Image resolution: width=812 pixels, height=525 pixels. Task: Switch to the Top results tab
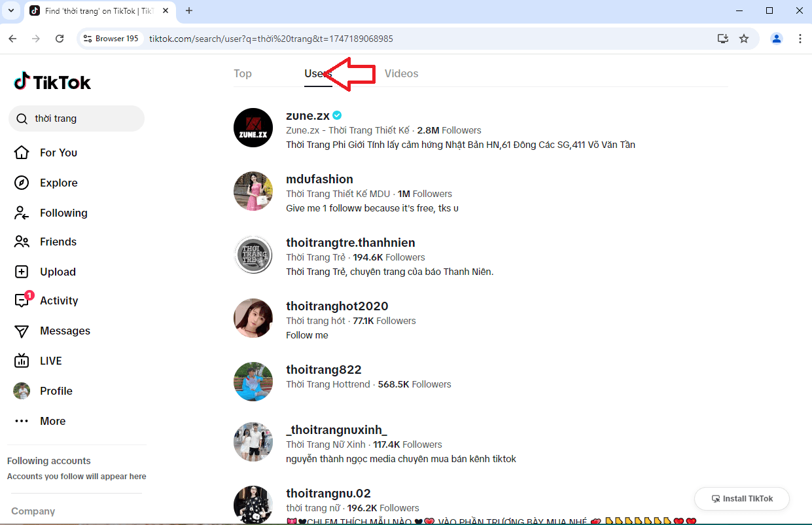point(243,73)
